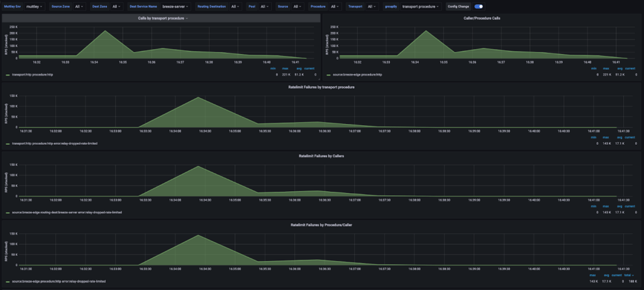Select the Transport filter dropdown
644x290 pixels.
[372, 6]
